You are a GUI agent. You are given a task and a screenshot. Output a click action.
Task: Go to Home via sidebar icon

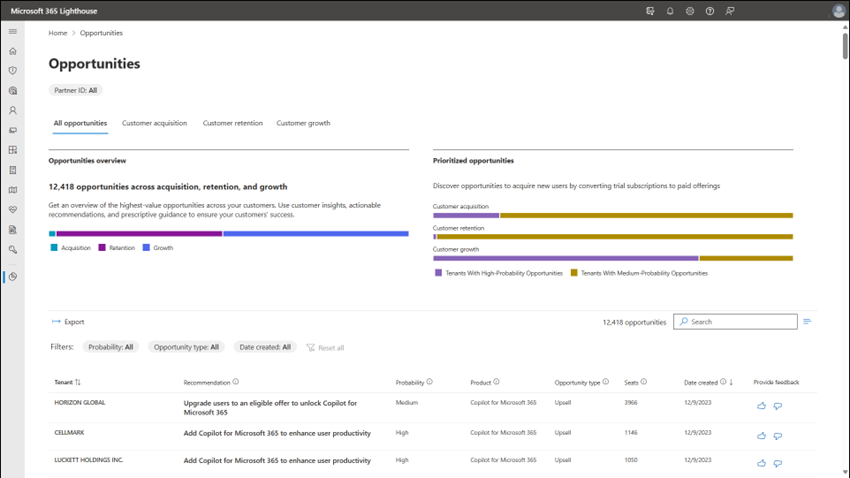pos(12,51)
